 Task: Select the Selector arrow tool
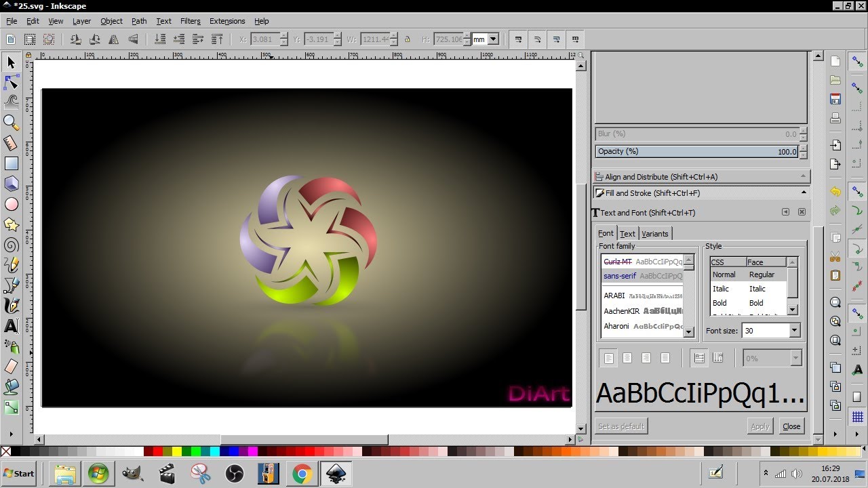tap(11, 62)
